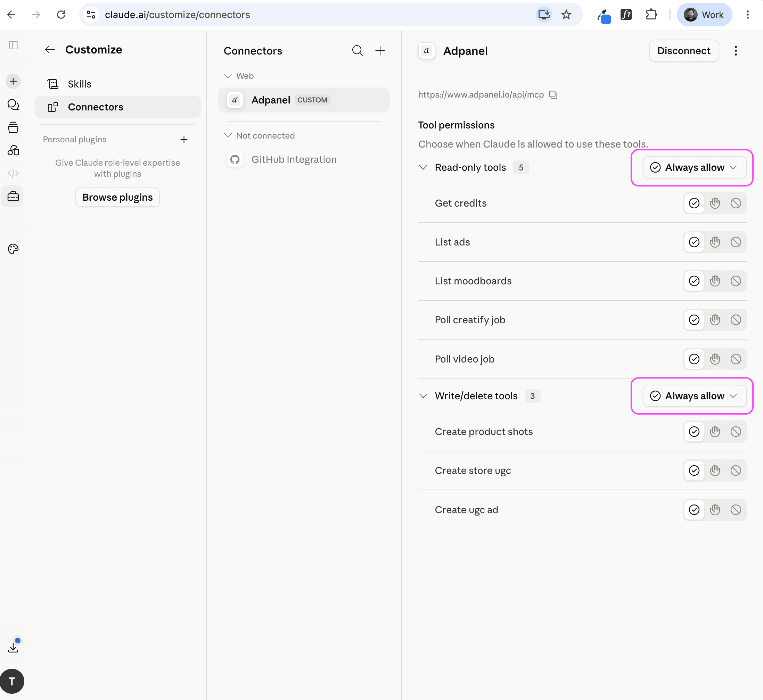Open the Skills section

coord(117,84)
